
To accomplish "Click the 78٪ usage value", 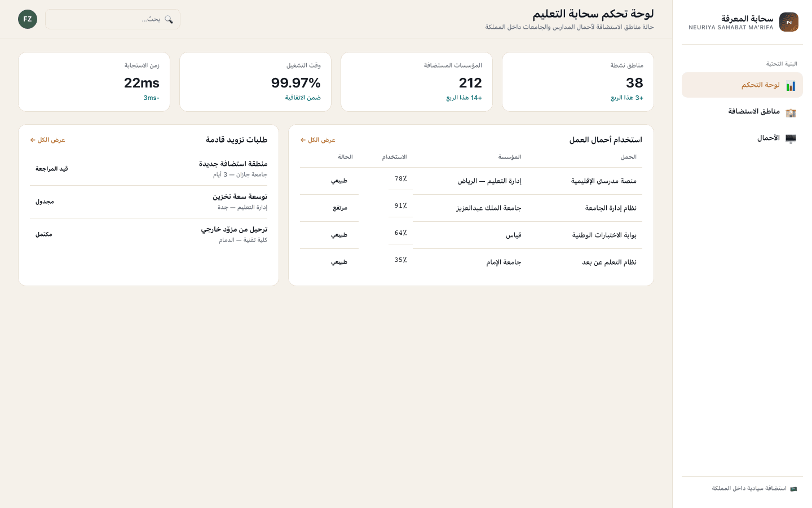I will (x=401, y=179).
